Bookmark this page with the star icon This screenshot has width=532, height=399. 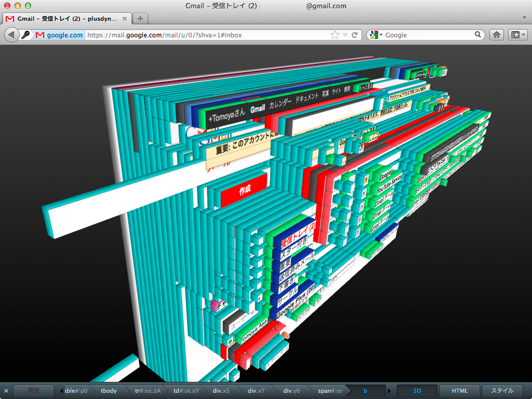click(x=335, y=35)
